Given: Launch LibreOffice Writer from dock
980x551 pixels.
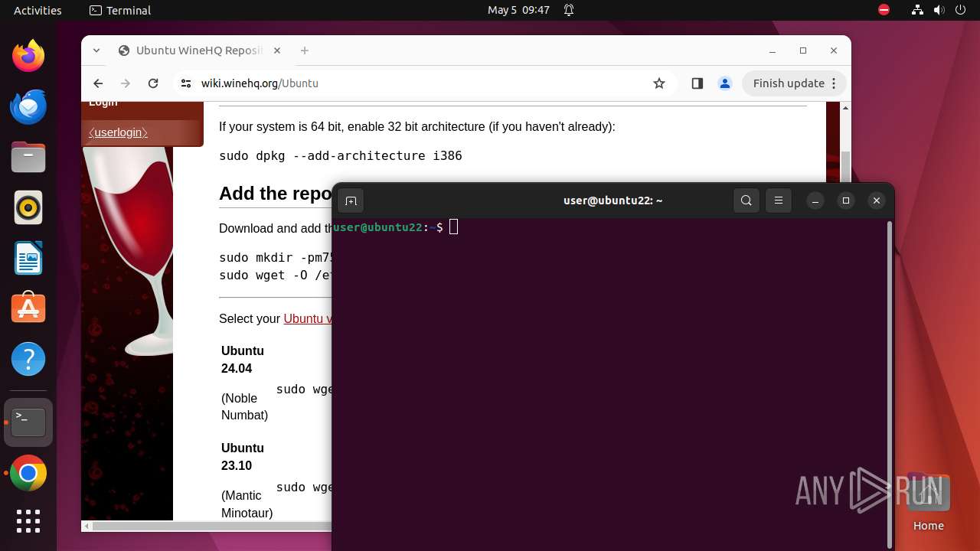Looking at the screenshot, I should [28, 258].
